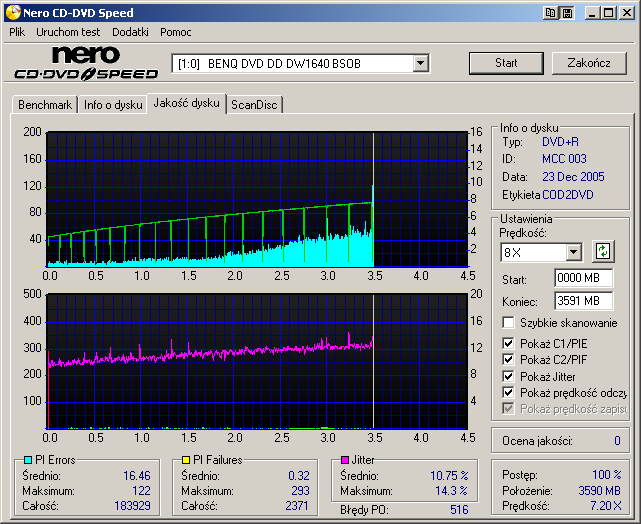Screen dimensions: 641x524
Task: Click the 23 Dec 2005 date value
Action: coord(573,177)
